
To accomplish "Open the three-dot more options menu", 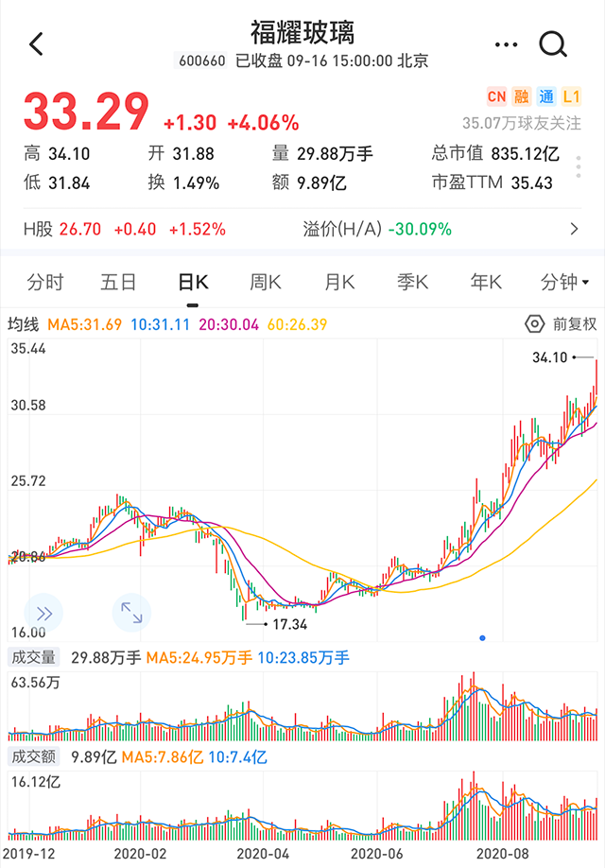I will tap(506, 44).
